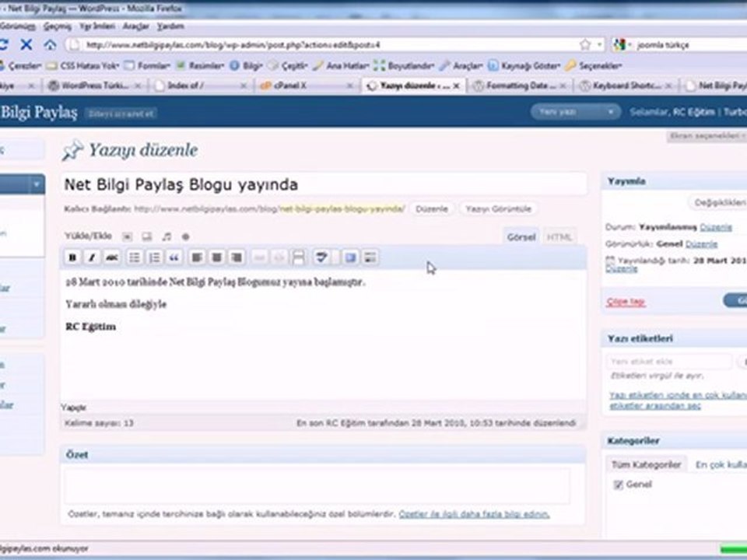Open Resimler developer toolbar menu
The width and height of the screenshot is (747, 560).
[200, 65]
